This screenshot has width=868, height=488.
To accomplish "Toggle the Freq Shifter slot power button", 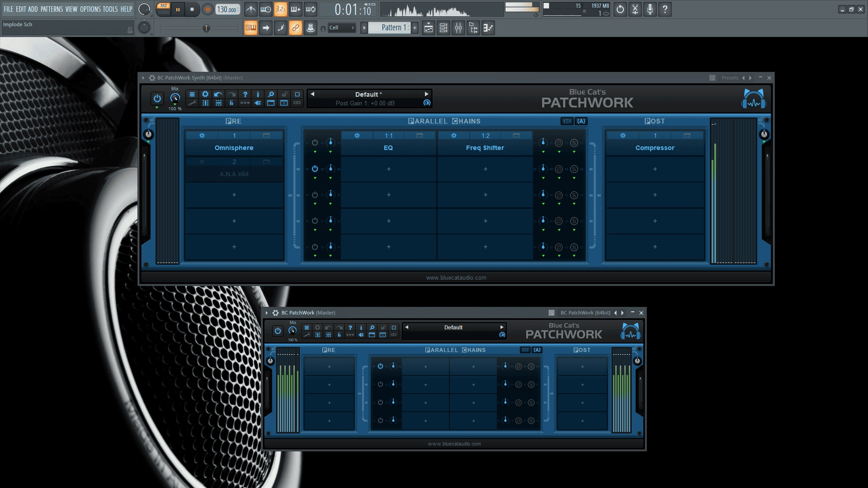I will (x=454, y=136).
